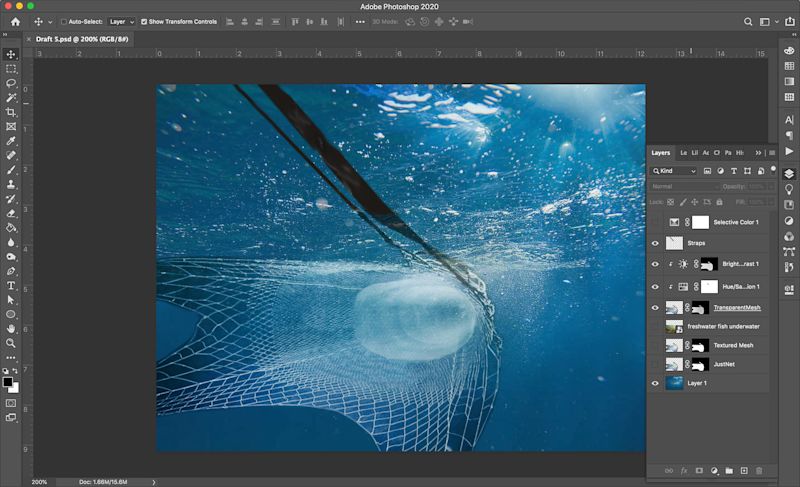The height and width of the screenshot is (487, 800).
Task: Choose the Clone Stamp tool
Action: pyautogui.click(x=11, y=184)
